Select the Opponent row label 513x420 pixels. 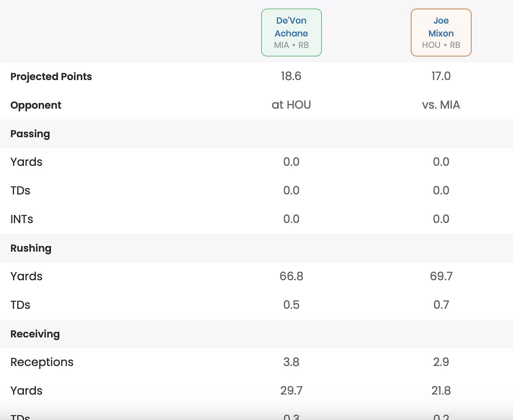tap(36, 105)
